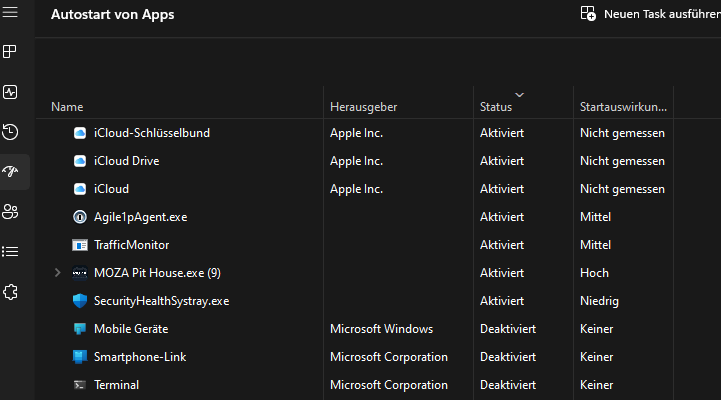Click the Agile1pAgent.exe 1Password icon

tap(80, 217)
